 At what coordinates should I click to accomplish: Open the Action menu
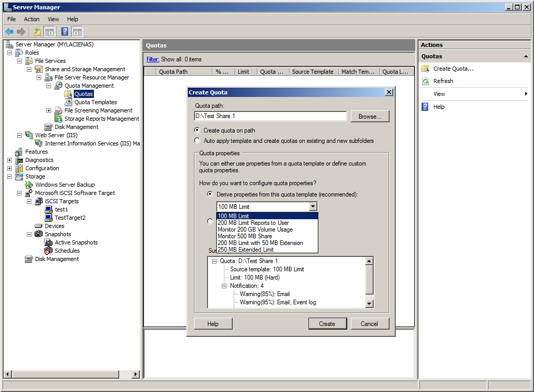point(31,19)
